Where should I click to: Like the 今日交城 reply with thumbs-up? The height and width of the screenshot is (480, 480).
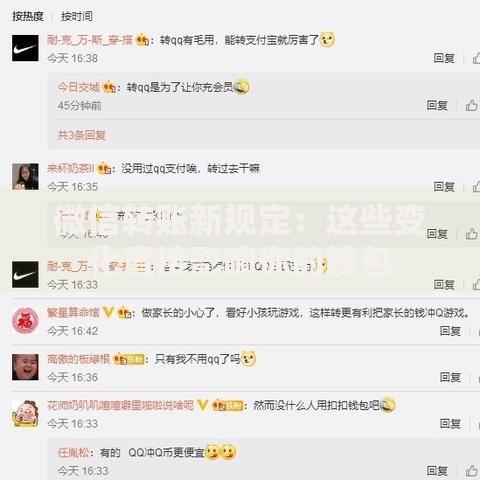tap(472, 106)
